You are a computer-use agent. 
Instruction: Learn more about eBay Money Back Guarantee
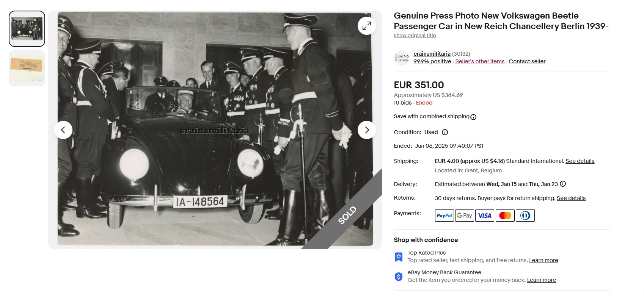[x=541, y=280]
